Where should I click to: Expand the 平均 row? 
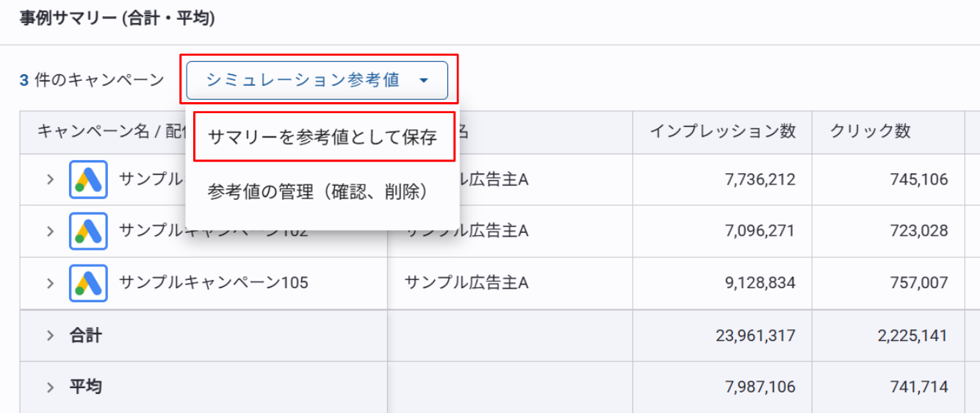click(x=50, y=387)
